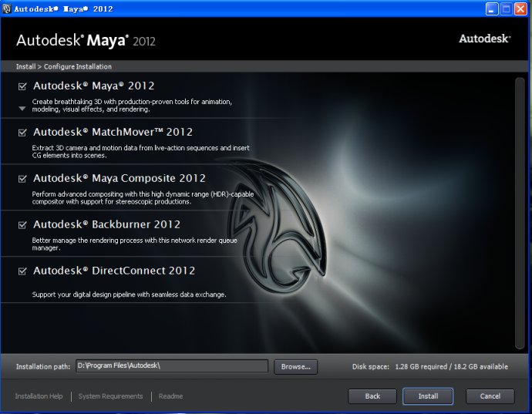Select the Autodesk Maya 2012 product title
This screenshot has height=414, width=532.
(93, 86)
